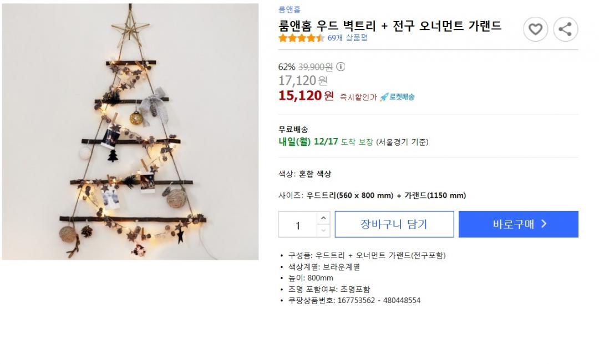Open the 69개 상품평 reviews link
This screenshot has height=364, width=599.
coord(348,38)
